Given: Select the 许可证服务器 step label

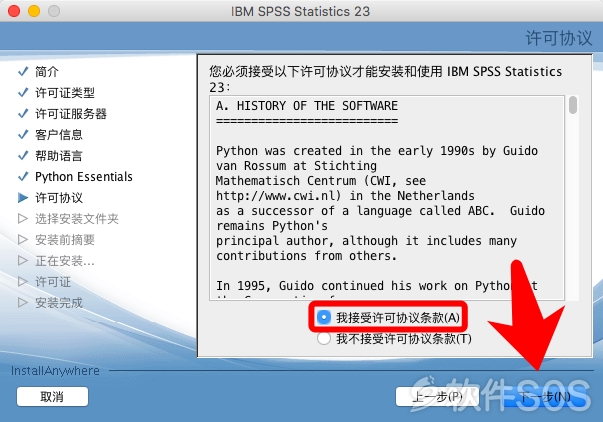Looking at the screenshot, I should (x=71, y=113).
